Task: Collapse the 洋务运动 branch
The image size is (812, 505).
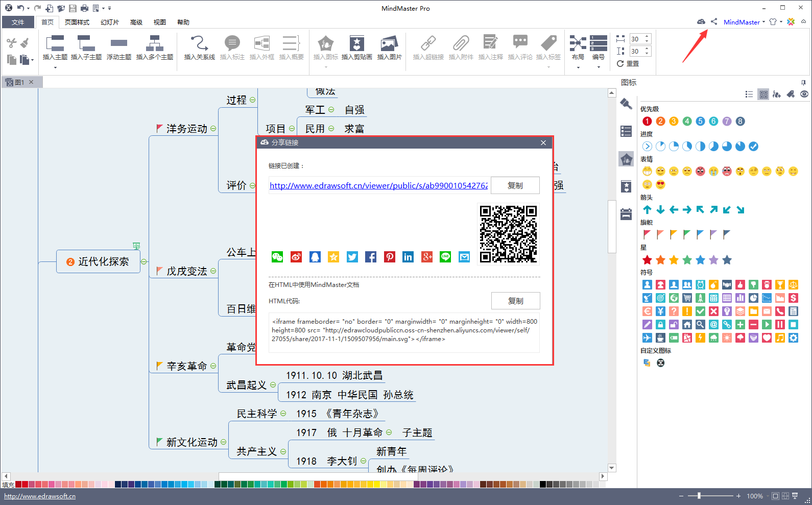Action: tap(213, 129)
